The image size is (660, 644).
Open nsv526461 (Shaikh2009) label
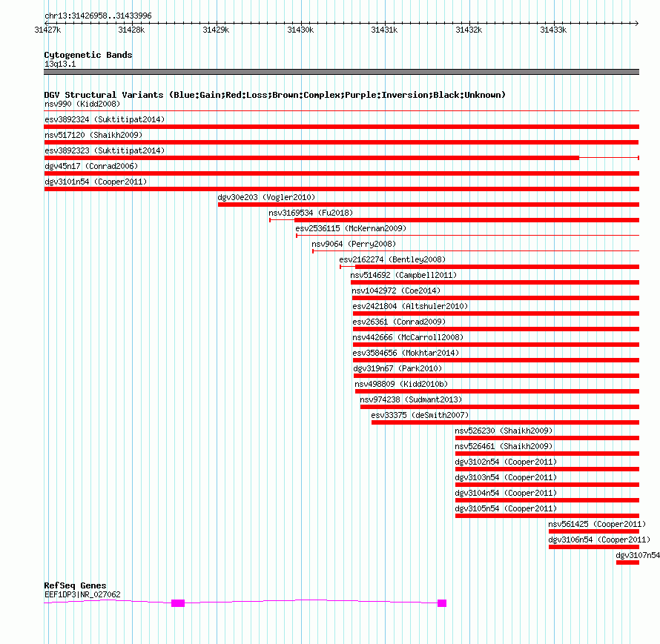(504, 446)
